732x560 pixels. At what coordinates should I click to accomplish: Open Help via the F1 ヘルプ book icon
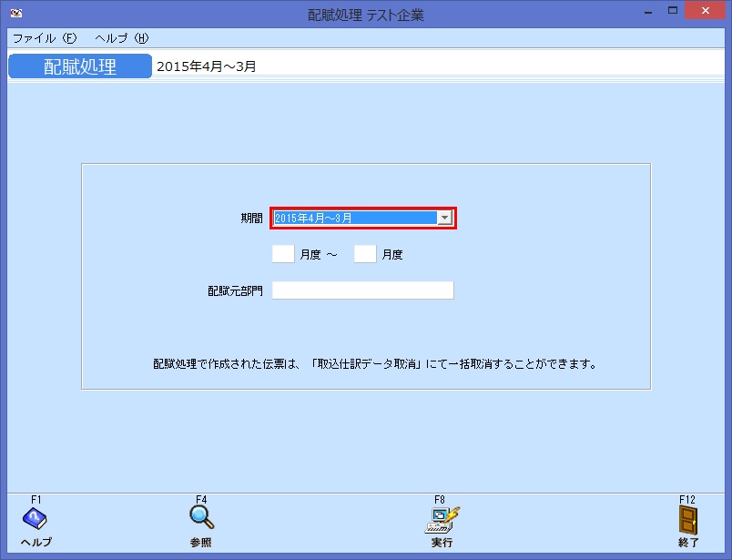(33, 519)
